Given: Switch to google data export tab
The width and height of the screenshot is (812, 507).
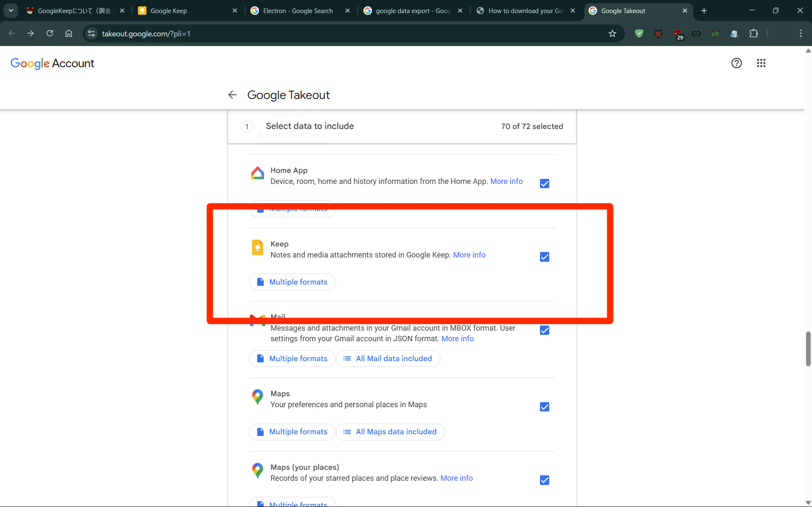Looking at the screenshot, I should click(x=413, y=11).
